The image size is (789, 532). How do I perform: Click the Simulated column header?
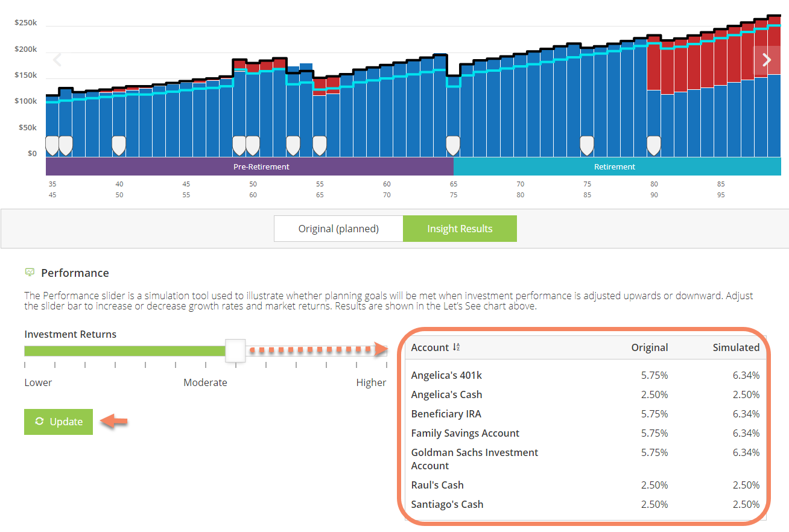pyautogui.click(x=735, y=347)
